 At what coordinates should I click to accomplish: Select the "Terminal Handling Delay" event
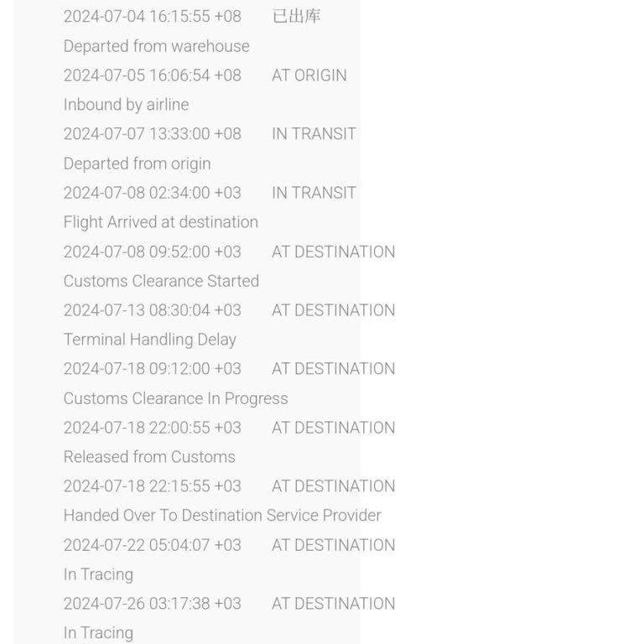point(149,340)
